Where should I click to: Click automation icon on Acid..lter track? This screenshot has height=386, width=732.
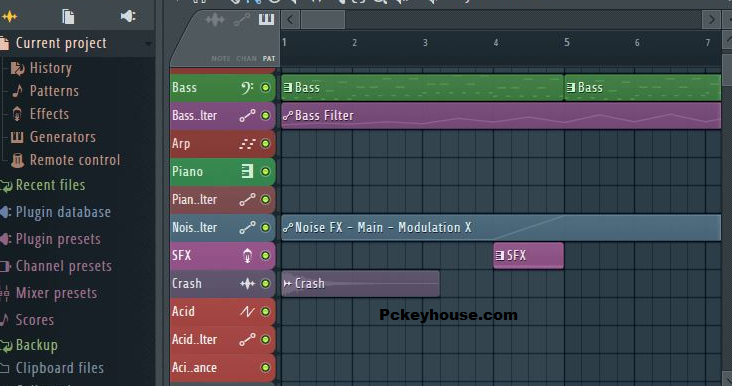pyautogui.click(x=247, y=340)
